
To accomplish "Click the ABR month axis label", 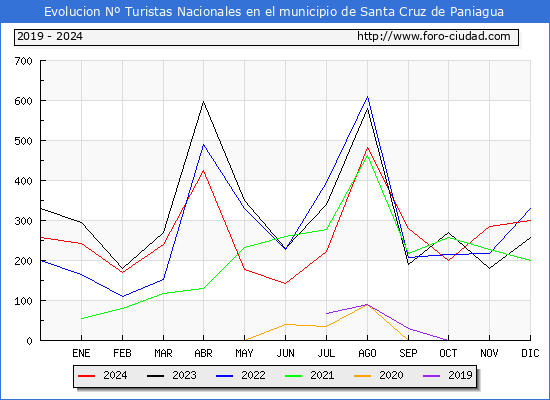I will [x=203, y=353].
